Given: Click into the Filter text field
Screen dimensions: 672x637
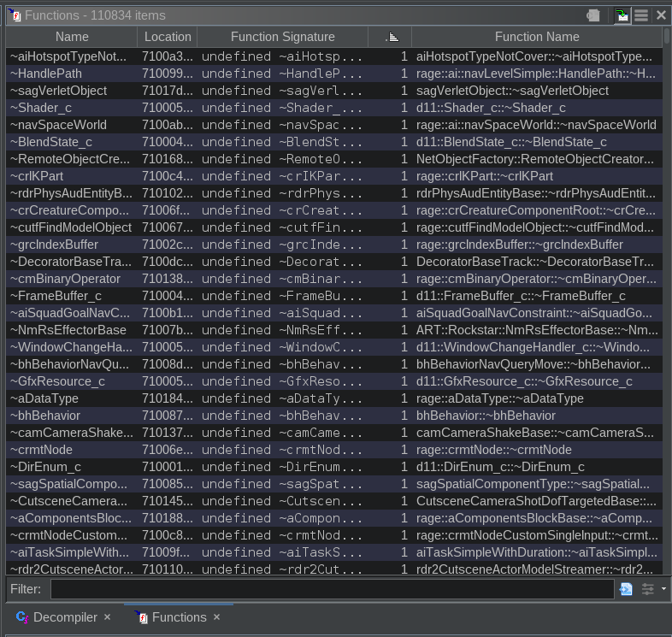Looking at the screenshot, I should 332,589.
